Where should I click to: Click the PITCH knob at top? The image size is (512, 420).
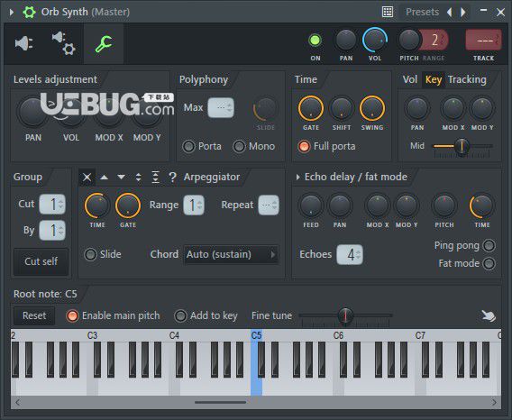pyautogui.click(x=409, y=41)
